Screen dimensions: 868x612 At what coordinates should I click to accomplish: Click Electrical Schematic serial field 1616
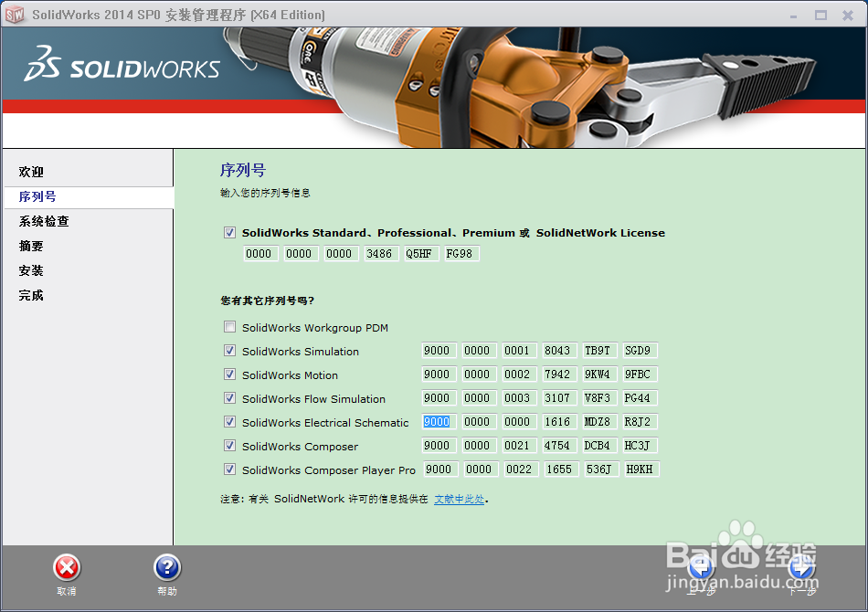[560, 422]
